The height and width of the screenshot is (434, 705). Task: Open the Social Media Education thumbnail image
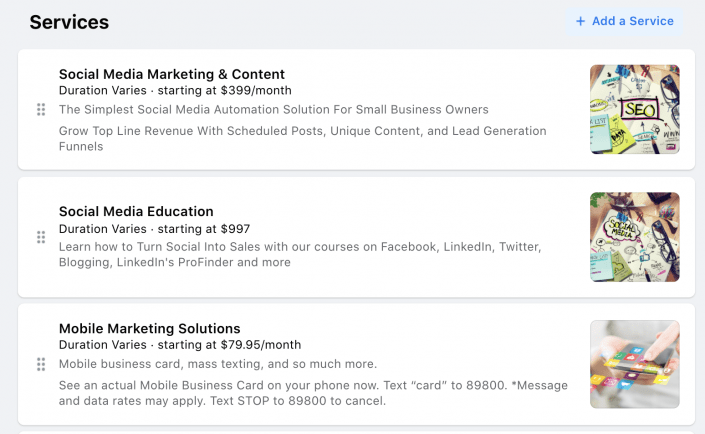click(635, 237)
